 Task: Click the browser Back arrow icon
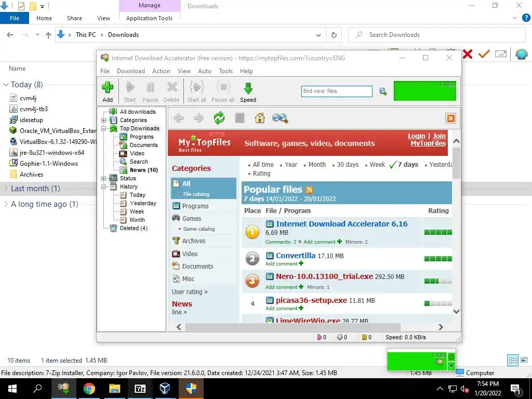click(179, 118)
